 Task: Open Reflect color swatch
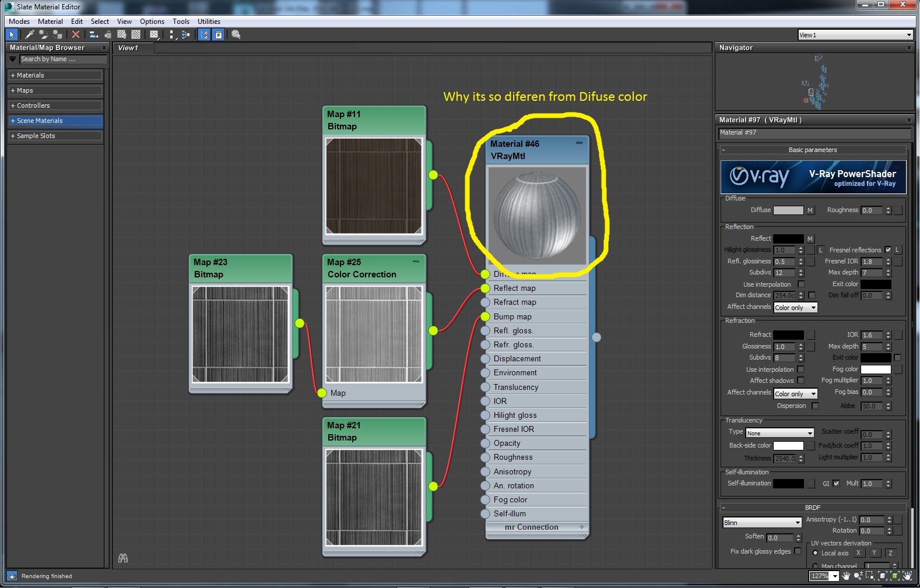788,239
